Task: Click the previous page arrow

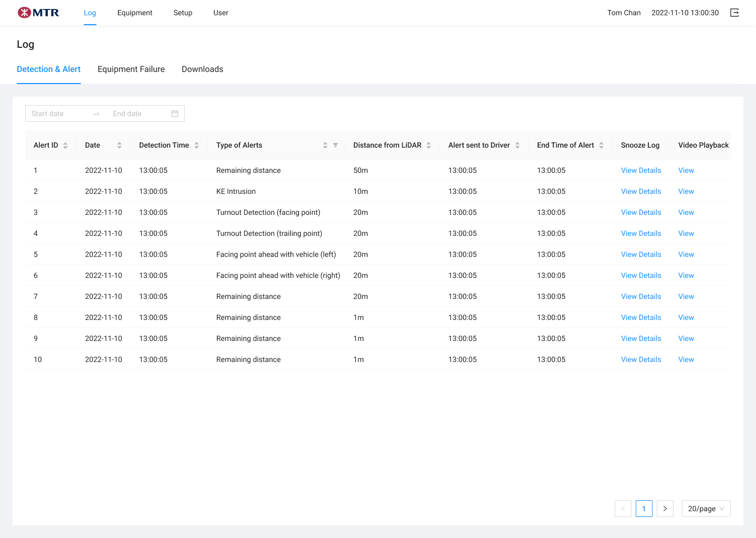Action: click(623, 509)
